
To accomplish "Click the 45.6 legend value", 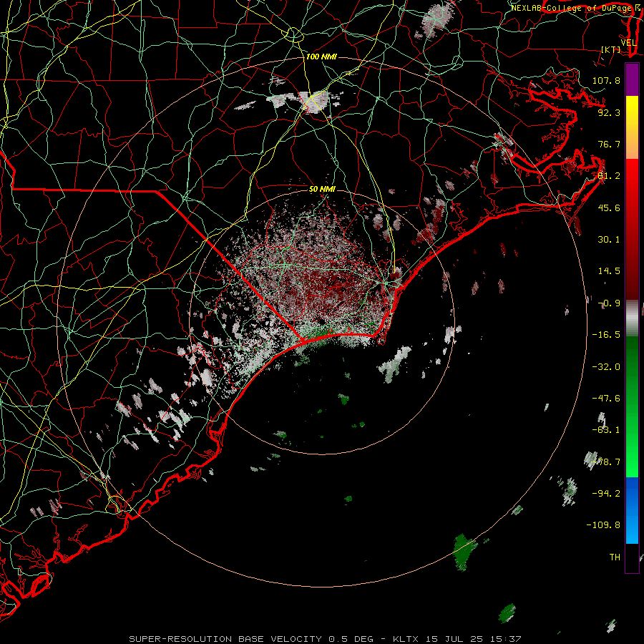I will (609, 208).
